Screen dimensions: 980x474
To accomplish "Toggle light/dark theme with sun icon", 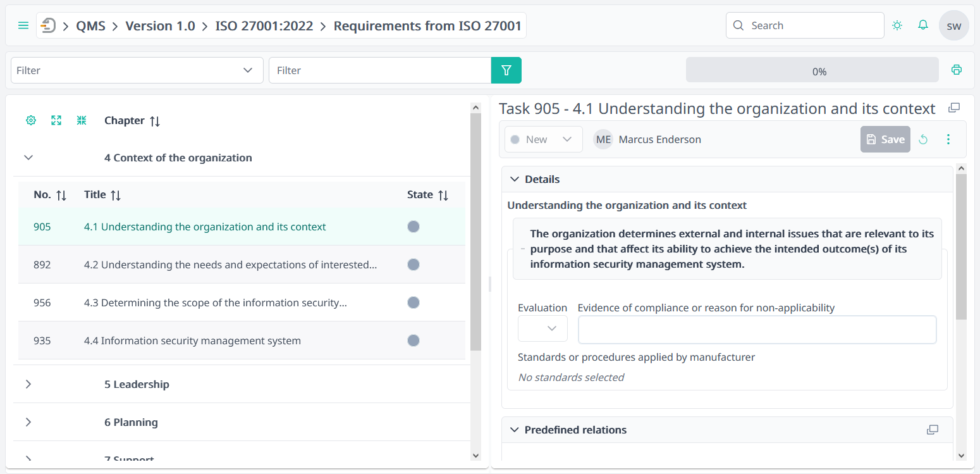I will tap(897, 25).
